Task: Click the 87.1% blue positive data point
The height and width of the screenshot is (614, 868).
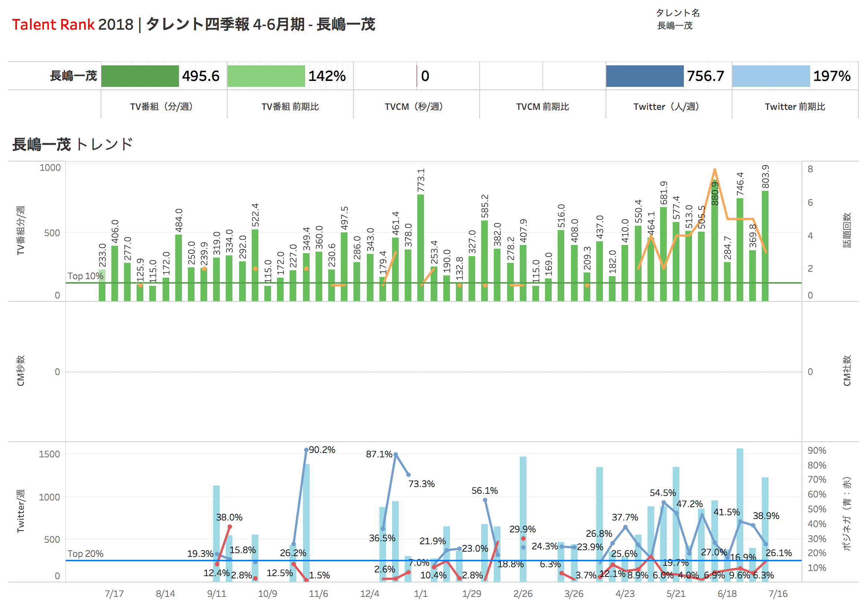Action: pyautogui.click(x=395, y=454)
